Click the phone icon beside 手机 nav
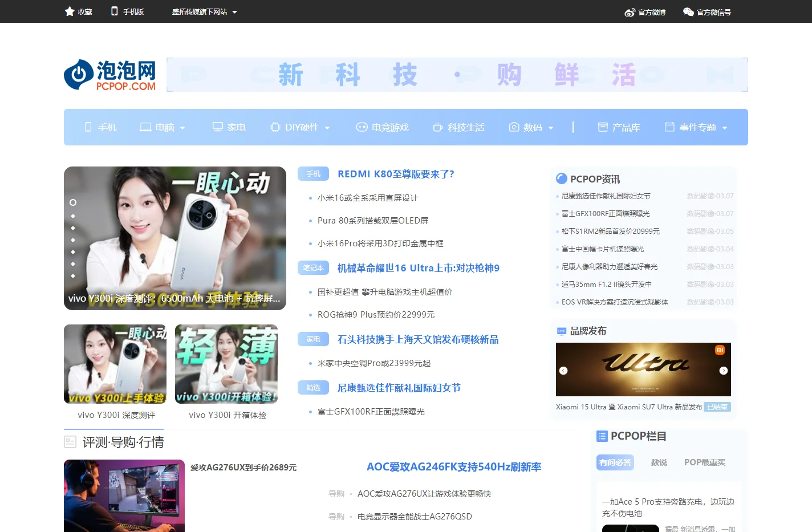 (x=88, y=127)
